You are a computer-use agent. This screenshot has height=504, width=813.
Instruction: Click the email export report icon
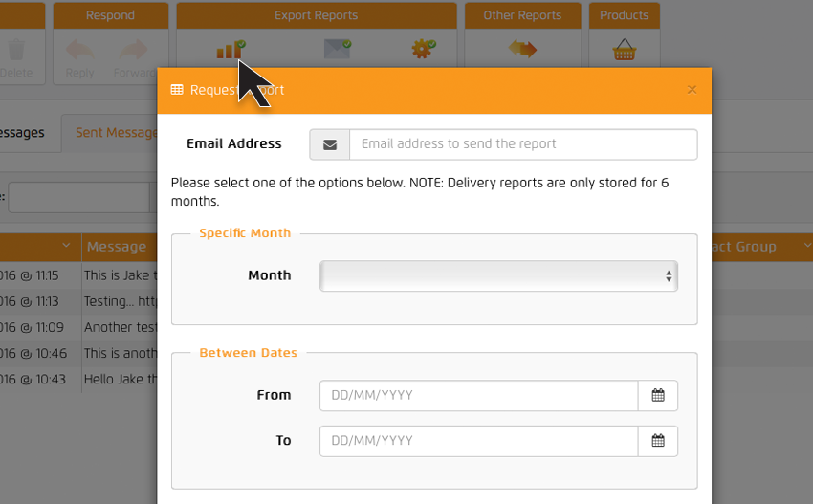pos(337,50)
